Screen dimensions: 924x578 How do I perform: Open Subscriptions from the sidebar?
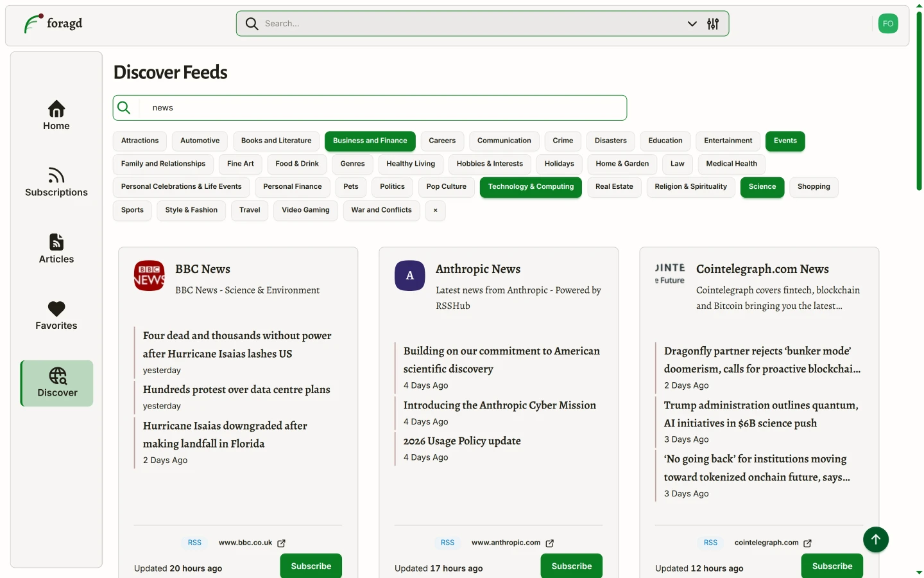56,182
